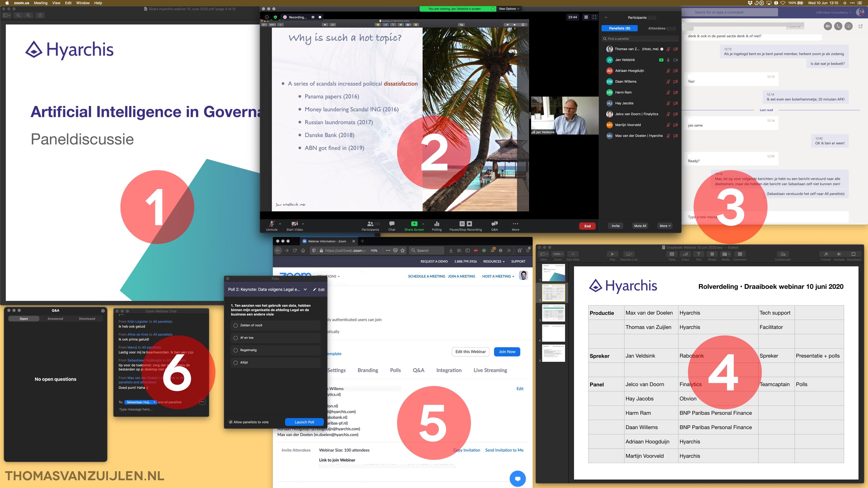
Task: Insert a Chart in Keynote
Action: (685, 254)
